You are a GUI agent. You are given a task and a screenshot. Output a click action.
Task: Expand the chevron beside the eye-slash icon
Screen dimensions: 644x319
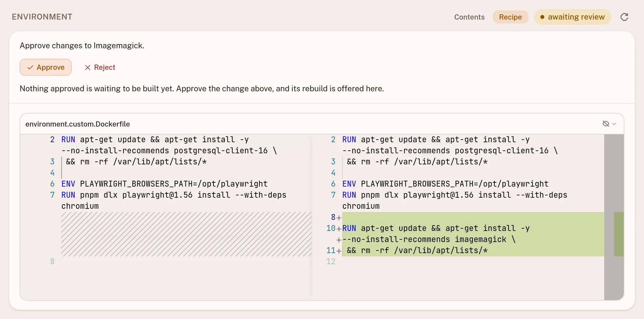pos(614,124)
